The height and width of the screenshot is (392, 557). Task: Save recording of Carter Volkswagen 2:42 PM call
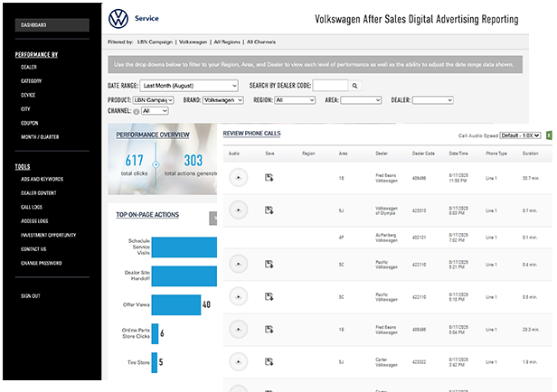point(269,362)
